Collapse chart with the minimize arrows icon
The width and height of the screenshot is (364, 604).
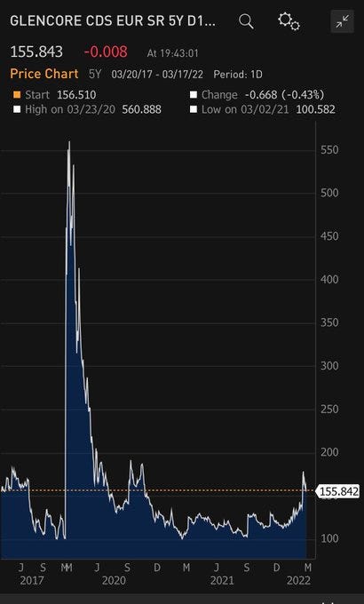[x=342, y=21]
